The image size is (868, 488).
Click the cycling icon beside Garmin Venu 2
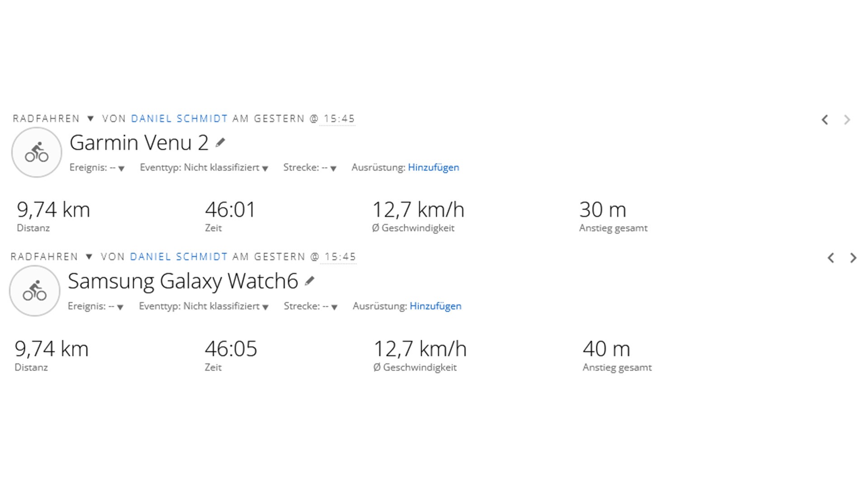point(37,152)
